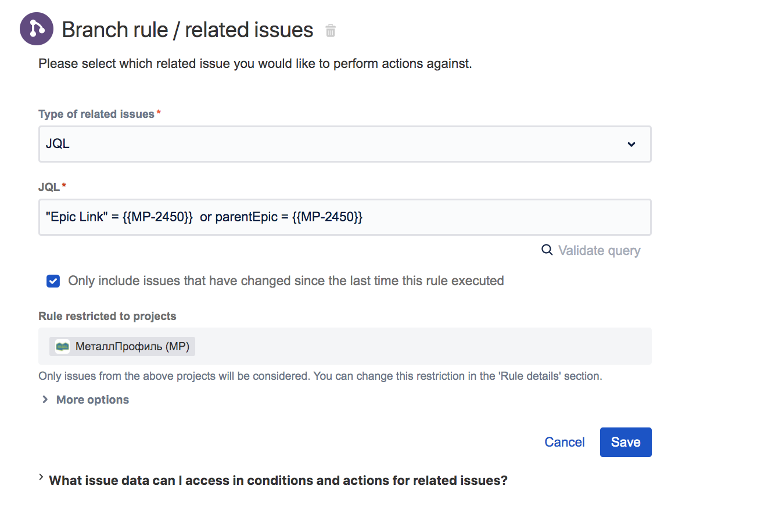Untick 'Only include issues that have changed' checkbox
The width and height of the screenshot is (768, 532).
point(53,281)
